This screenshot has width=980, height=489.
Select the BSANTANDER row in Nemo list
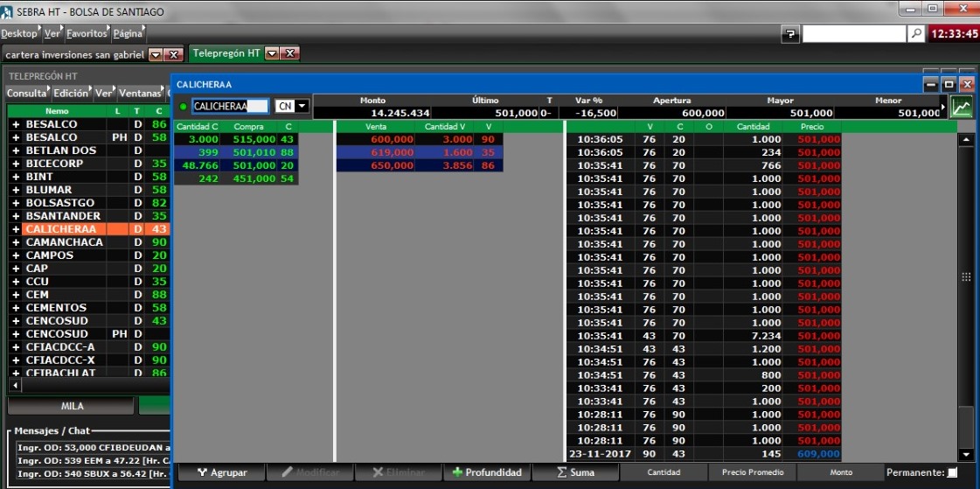point(89,216)
